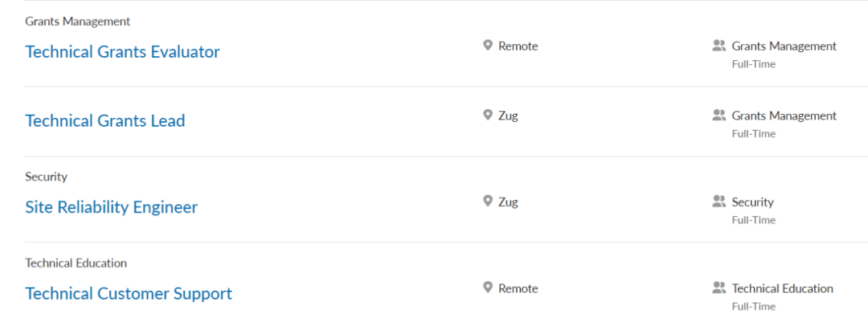Click team people icon beside Security department
This screenshot has width=868, height=334.
tap(719, 202)
